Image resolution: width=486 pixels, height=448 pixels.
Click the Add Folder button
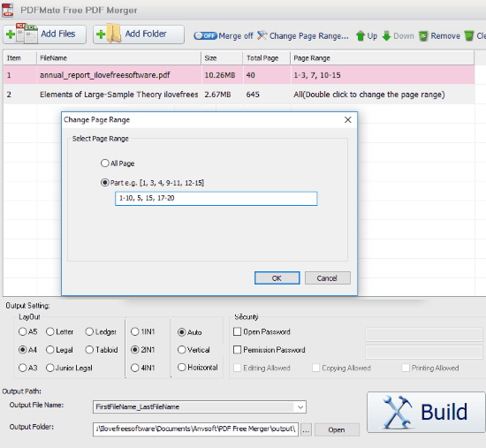[x=139, y=34]
